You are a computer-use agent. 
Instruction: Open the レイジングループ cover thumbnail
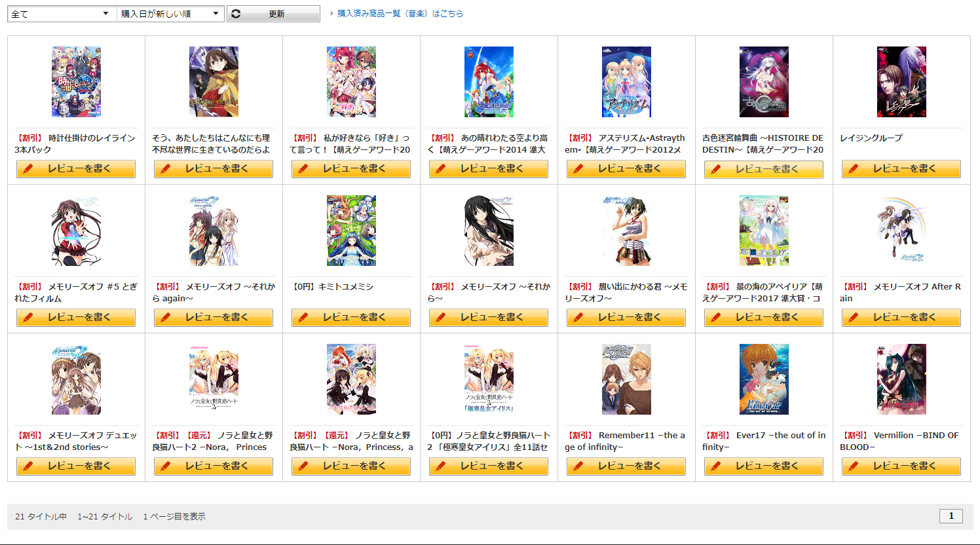pos(901,82)
